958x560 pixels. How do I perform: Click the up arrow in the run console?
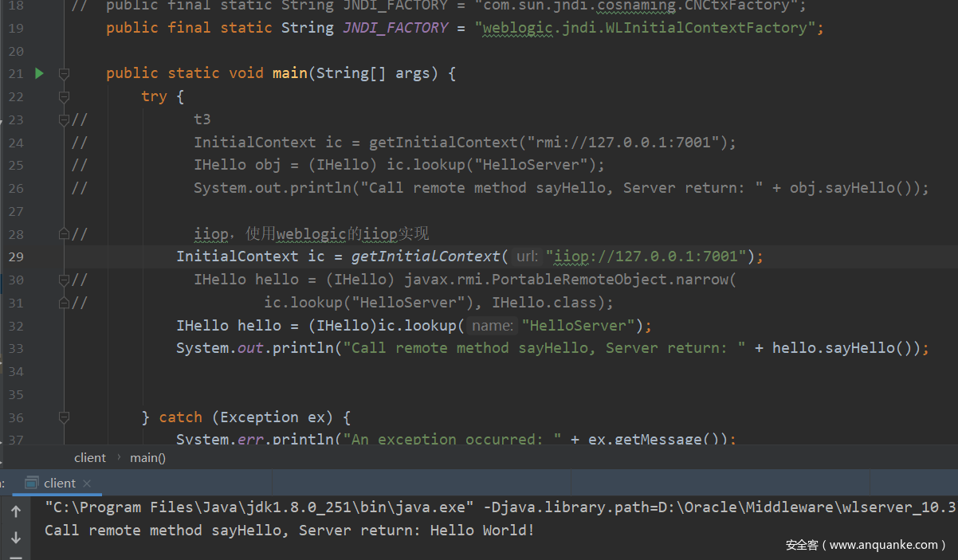pos(16,512)
